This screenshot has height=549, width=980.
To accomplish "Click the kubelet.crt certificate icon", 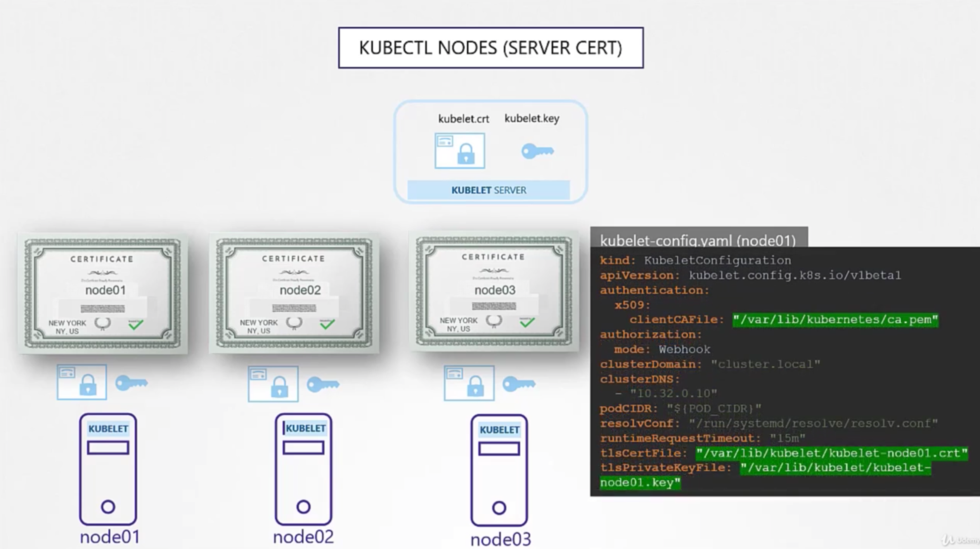I will (459, 151).
